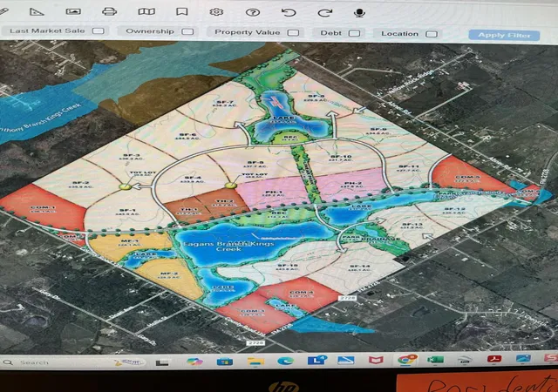Click the MF-2 multifamily parcel label
Image resolution: width=558 pixels, height=392 pixels.
click(x=168, y=275)
